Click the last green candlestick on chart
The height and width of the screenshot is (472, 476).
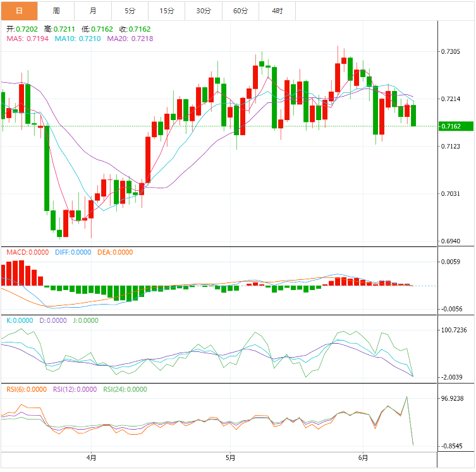(413, 116)
